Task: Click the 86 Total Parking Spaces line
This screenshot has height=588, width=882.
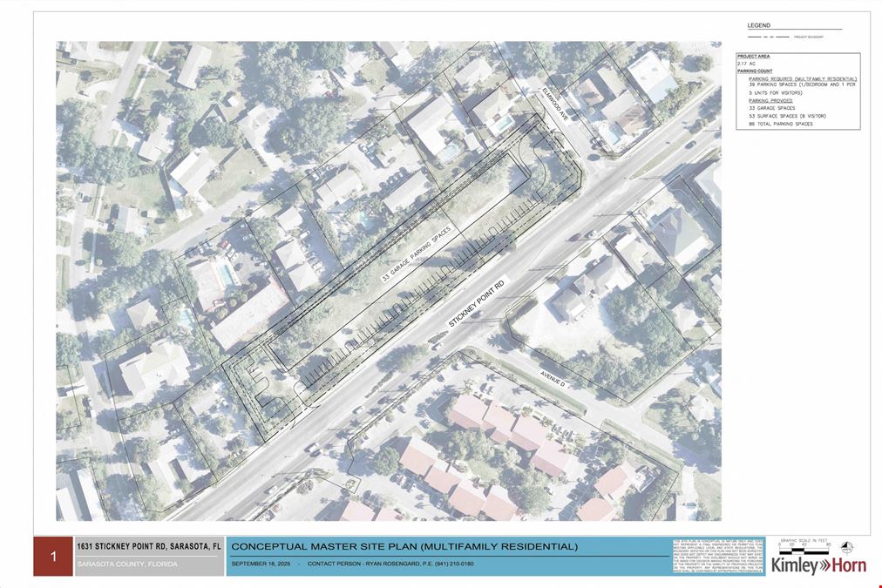Action: pos(781,124)
